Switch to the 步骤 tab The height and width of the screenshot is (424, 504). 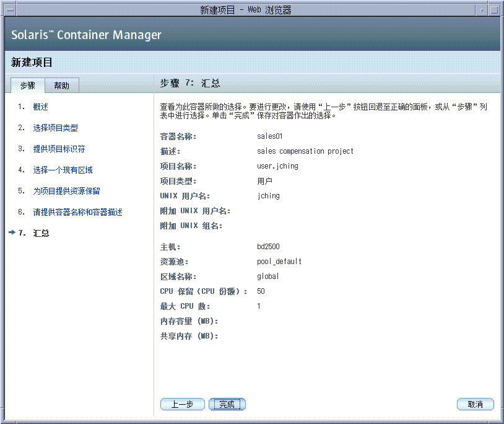[x=28, y=86]
